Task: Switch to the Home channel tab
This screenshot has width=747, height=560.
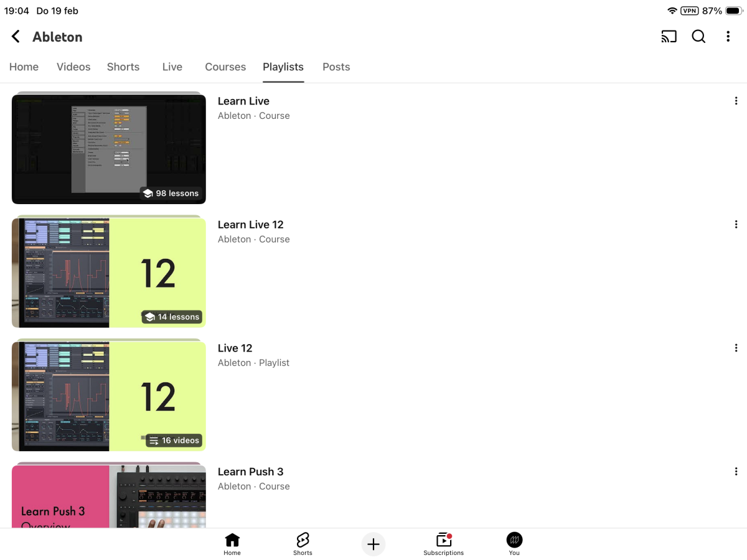Action: [24, 67]
